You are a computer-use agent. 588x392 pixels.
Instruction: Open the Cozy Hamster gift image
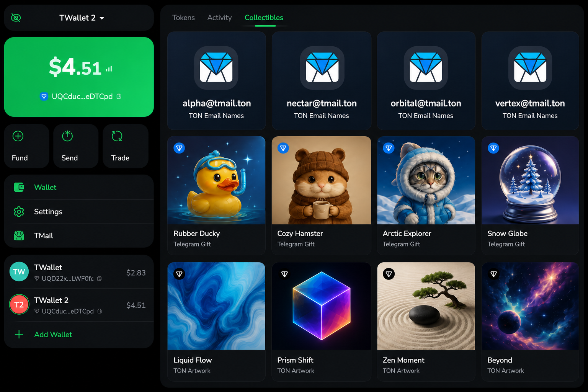click(322, 180)
